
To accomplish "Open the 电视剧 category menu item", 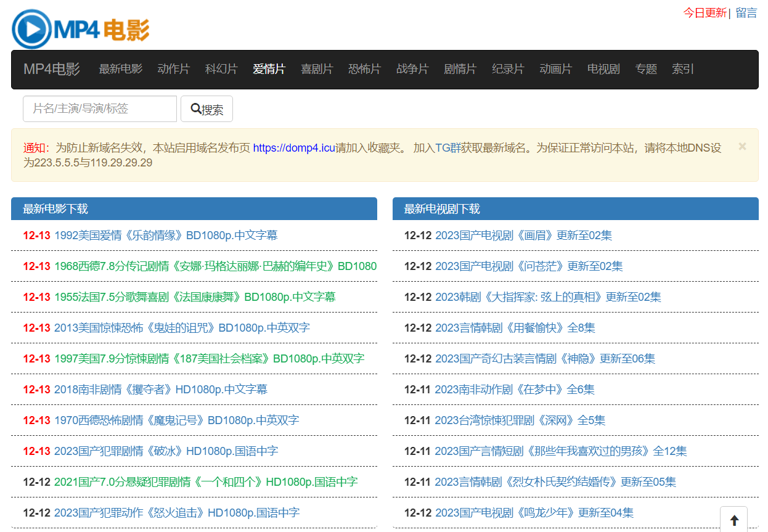I will tap(603, 69).
